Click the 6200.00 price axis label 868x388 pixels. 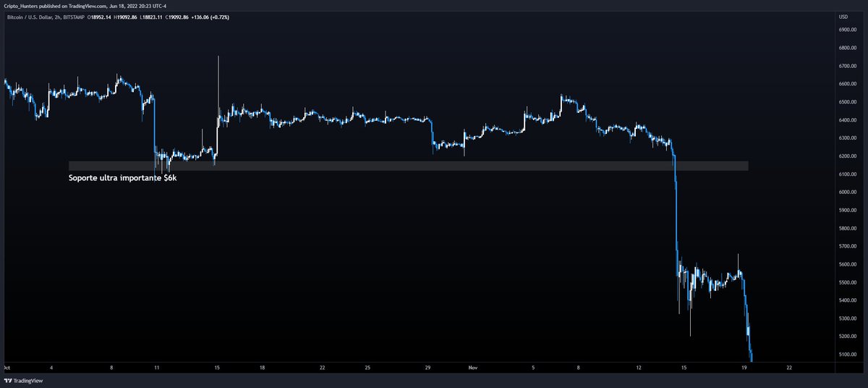848,156
